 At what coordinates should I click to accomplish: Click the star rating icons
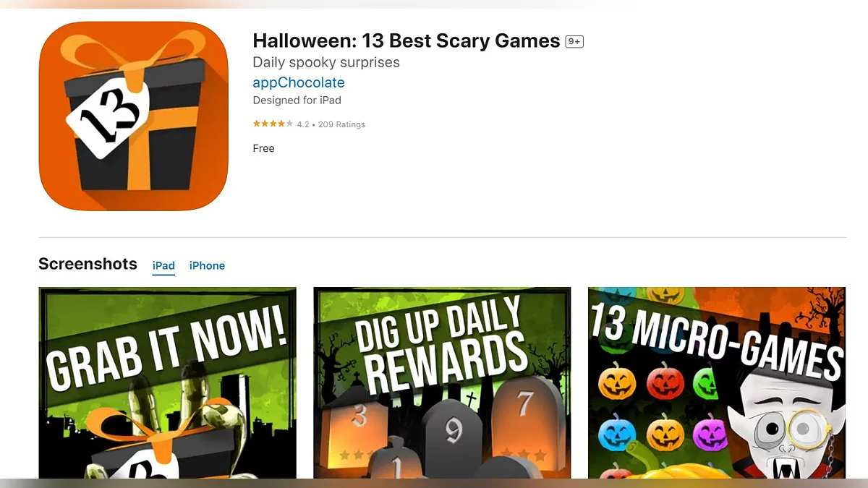(x=273, y=124)
